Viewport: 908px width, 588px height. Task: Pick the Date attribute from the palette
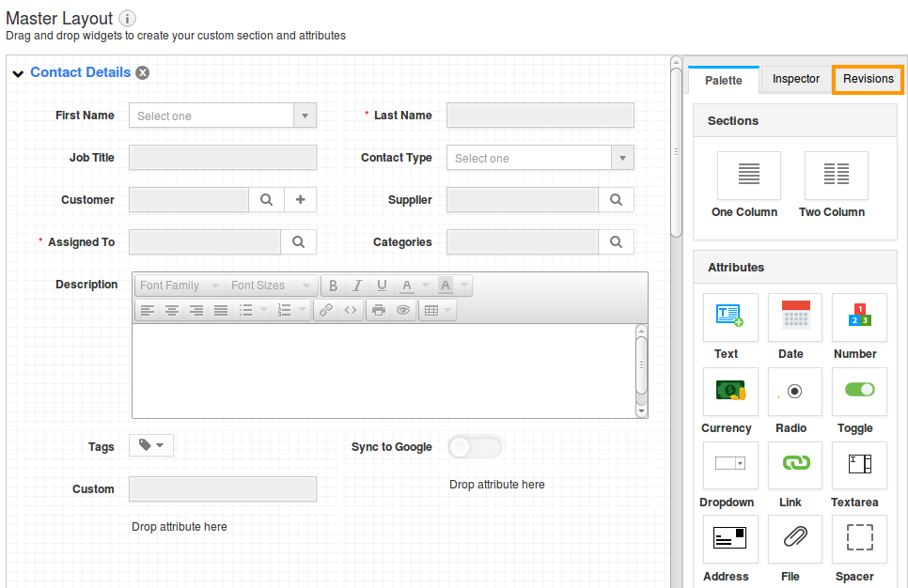tap(794, 317)
